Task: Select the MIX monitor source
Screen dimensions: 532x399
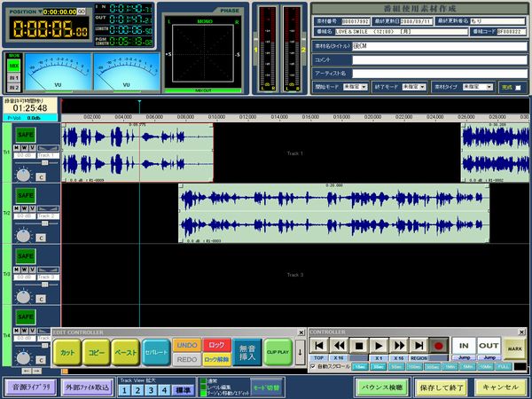Action: [13, 66]
